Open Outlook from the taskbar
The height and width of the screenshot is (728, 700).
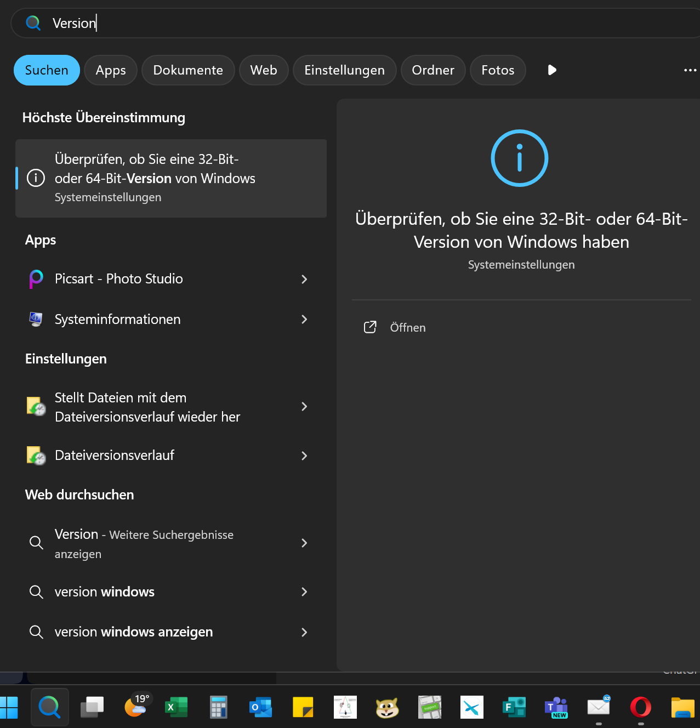point(260,707)
